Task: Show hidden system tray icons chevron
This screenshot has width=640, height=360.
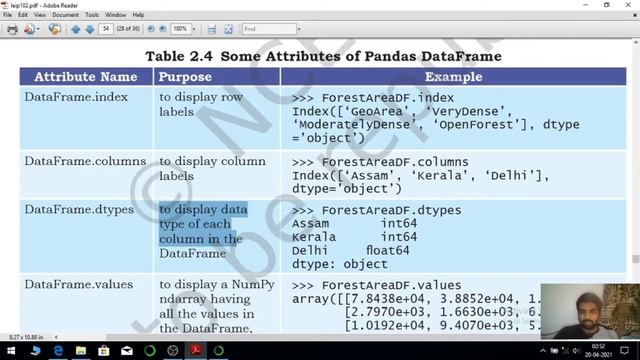Action: pos(542,351)
